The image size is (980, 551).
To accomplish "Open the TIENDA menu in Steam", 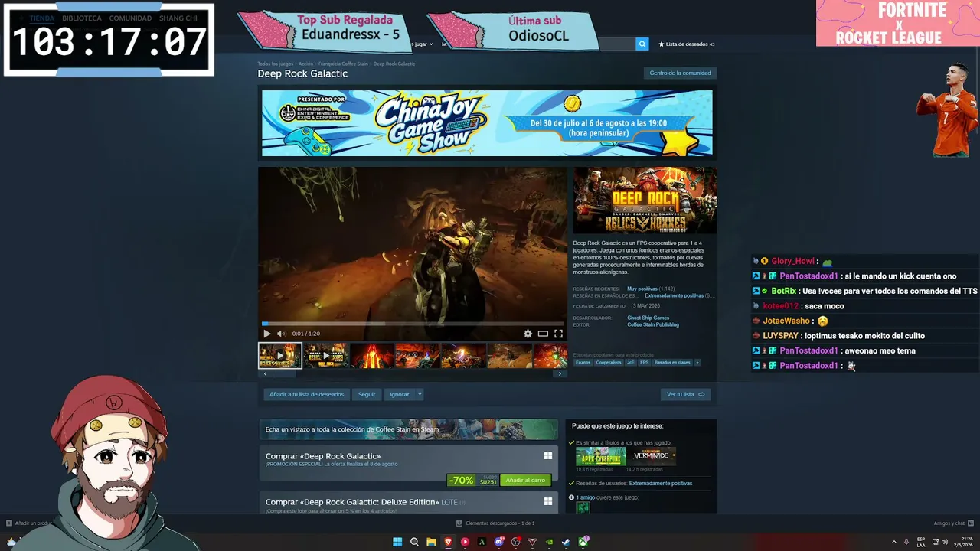I will pos(42,18).
